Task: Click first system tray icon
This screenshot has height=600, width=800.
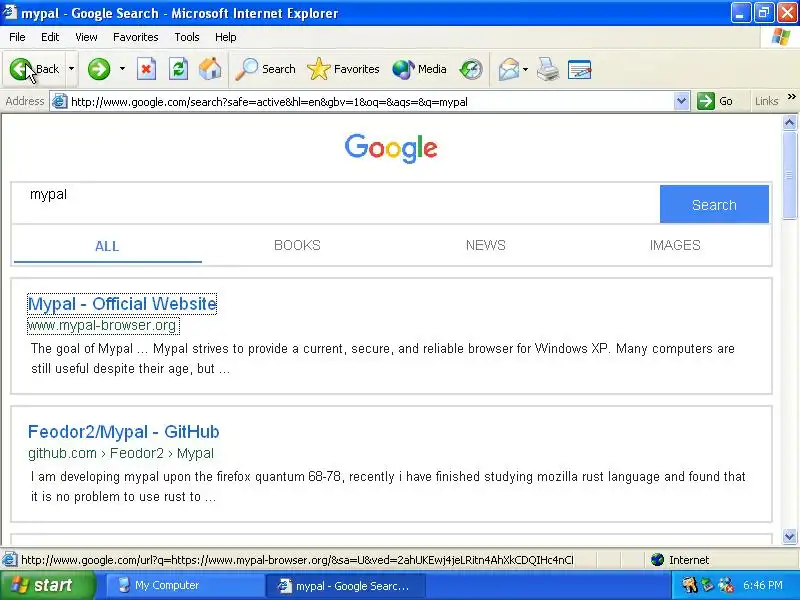Action: coord(690,585)
